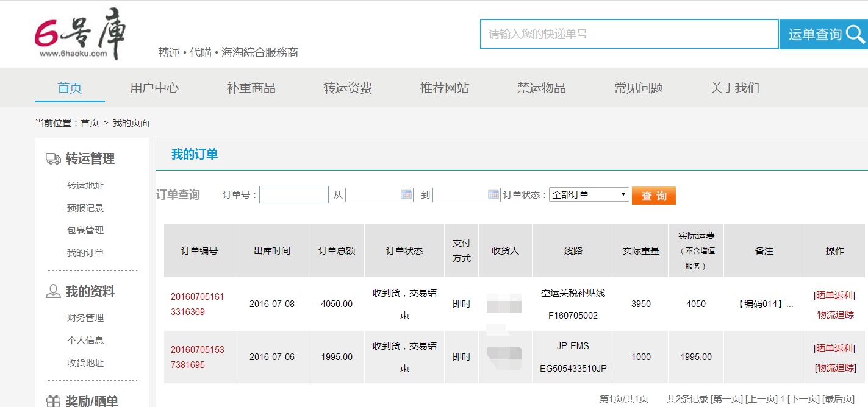The image size is (868, 407).
Task: Click 物流追踪 for the JP-EMS order
Action: (x=835, y=368)
